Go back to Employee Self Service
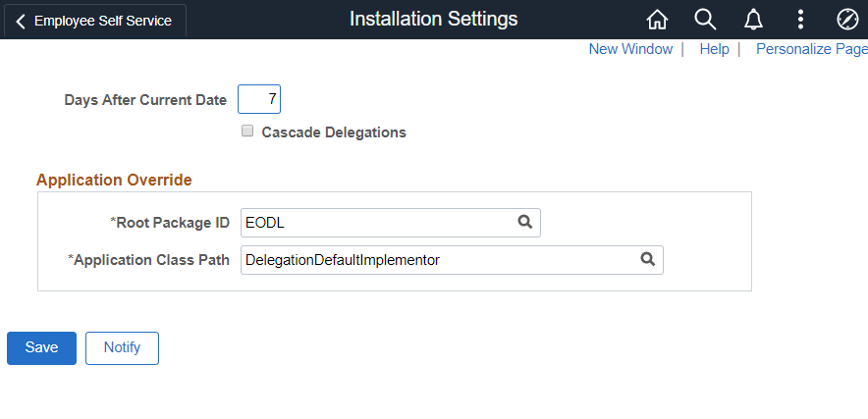 click(93, 21)
